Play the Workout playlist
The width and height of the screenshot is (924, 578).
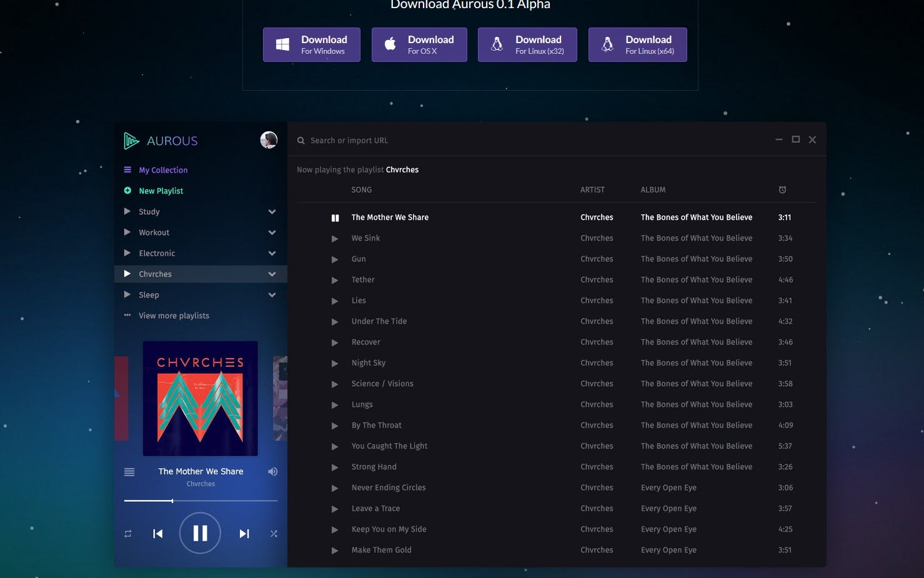pos(127,232)
